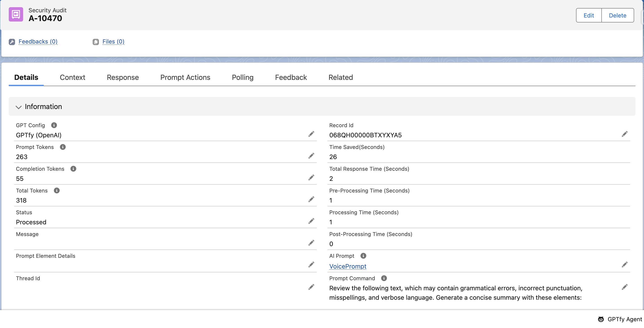The height and width of the screenshot is (328, 644).
Task: Click the pencil icon beside GPT Config
Action: click(311, 134)
